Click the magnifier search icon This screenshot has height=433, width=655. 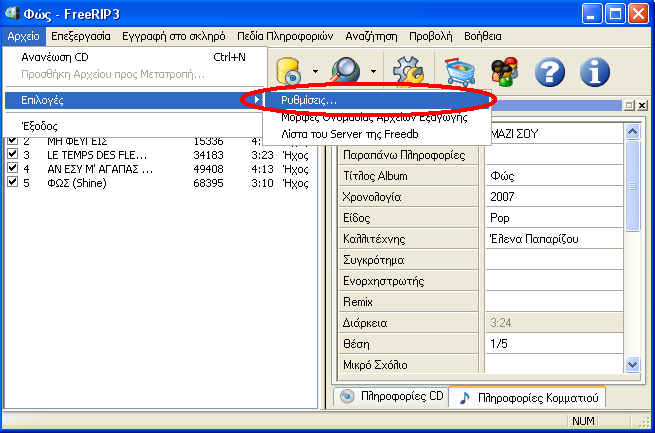(x=346, y=70)
